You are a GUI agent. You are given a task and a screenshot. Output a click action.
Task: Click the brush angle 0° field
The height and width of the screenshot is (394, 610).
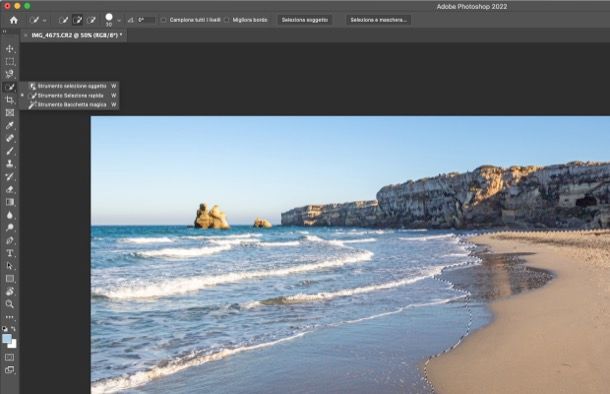tap(146, 20)
